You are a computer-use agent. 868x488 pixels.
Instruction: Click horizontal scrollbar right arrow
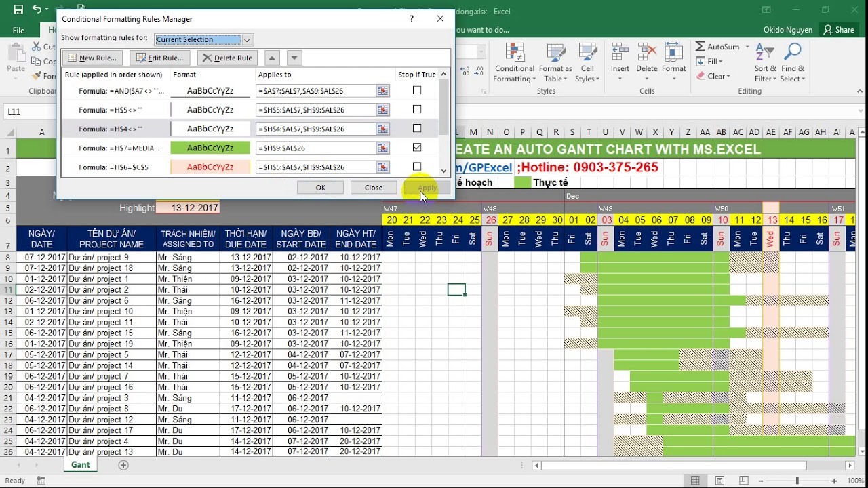(850, 466)
